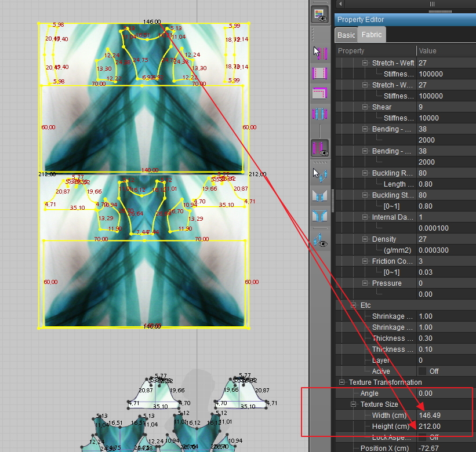The height and width of the screenshot is (452, 476).
Task: Select the blue arrow edit-line tool
Action: [319, 175]
